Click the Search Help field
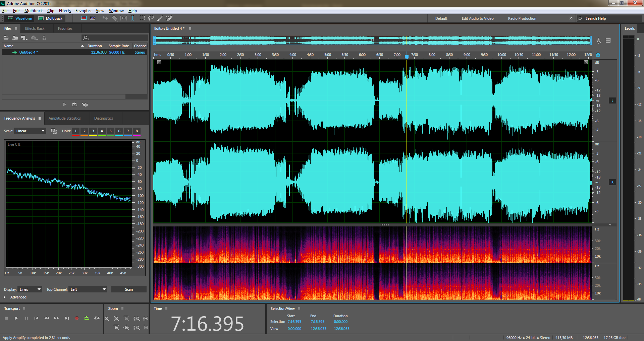 pos(609,18)
